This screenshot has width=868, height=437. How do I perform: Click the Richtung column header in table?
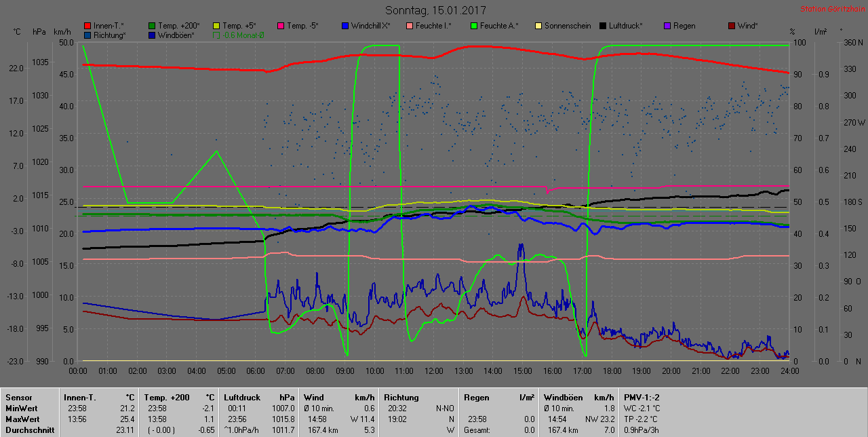pos(402,397)
